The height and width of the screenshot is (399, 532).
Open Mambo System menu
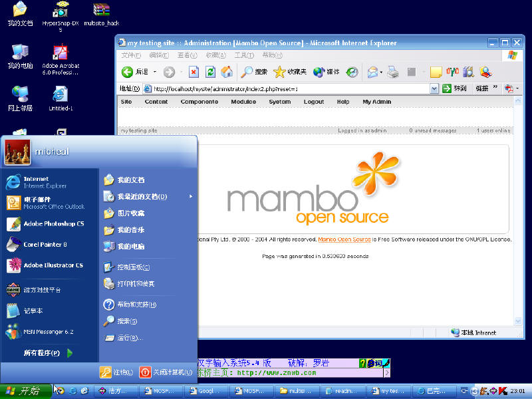tap(279, 102)
